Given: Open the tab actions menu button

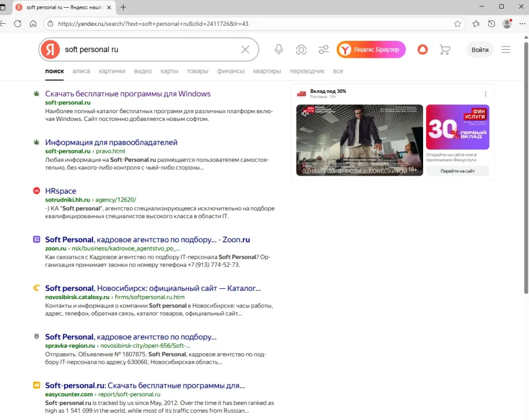Looking at the screenshot, I should point(3,7).
